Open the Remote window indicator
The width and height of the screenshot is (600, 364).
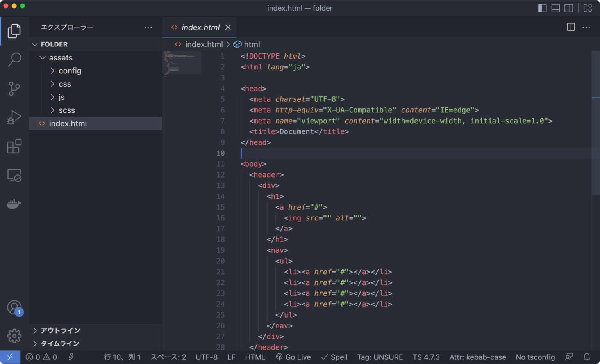(x=10, y=357)
